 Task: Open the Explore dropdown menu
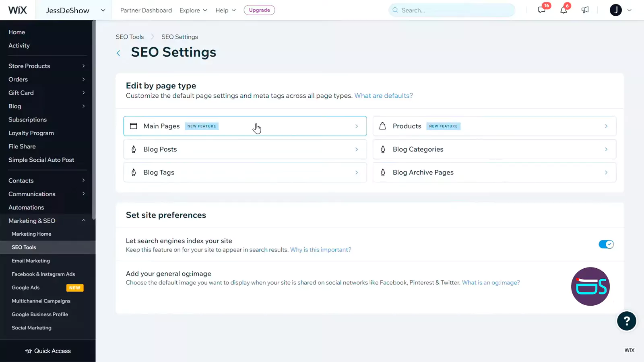[x=193, y=10]
